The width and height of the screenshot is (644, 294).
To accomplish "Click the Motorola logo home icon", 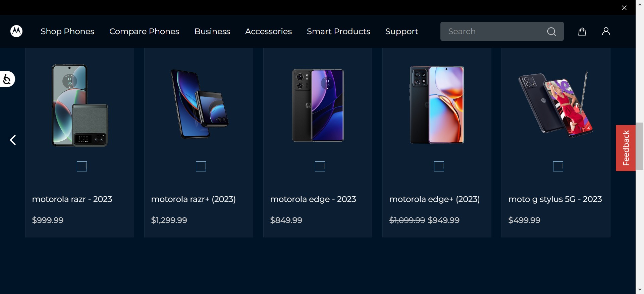I will [16, 31].
